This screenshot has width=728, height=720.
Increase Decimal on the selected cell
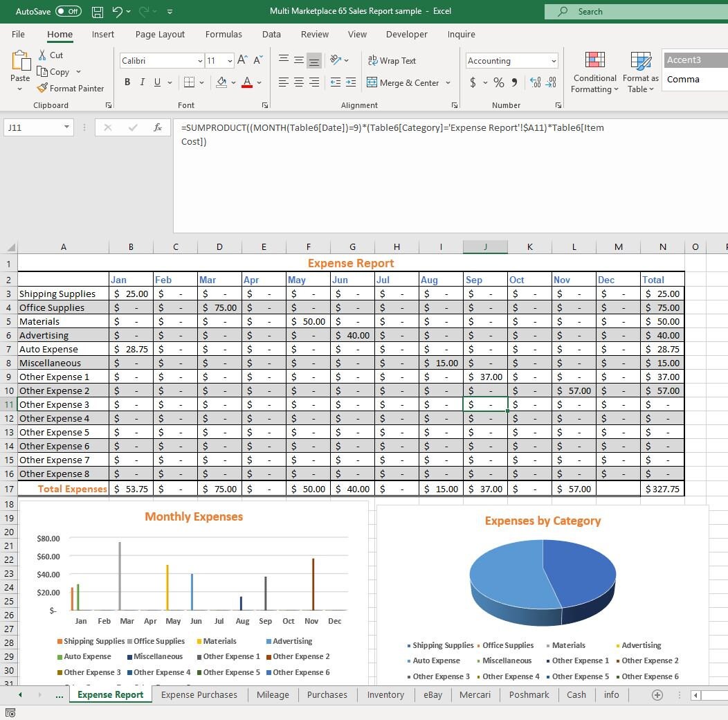point(535,82)
